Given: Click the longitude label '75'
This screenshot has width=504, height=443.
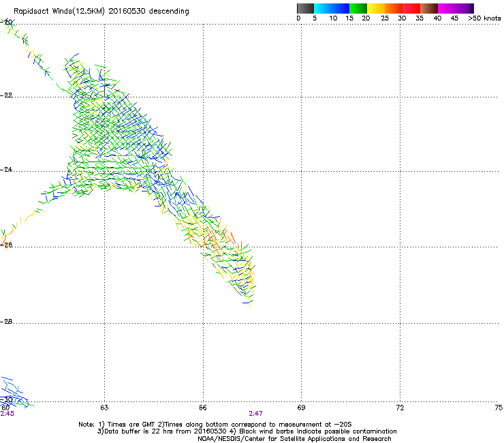Looking at the screenshot, I should tap(499, 408).
